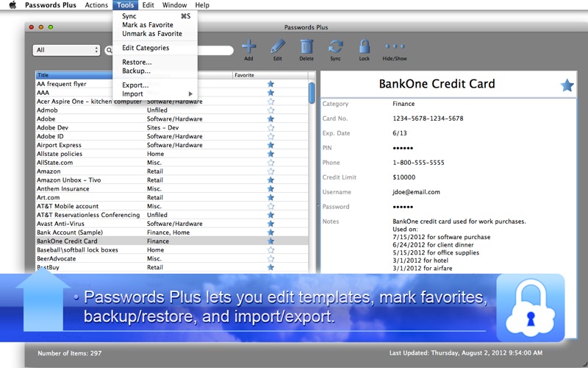588x368 pixels.
Task: Open the Window menu
Action: 174,5
